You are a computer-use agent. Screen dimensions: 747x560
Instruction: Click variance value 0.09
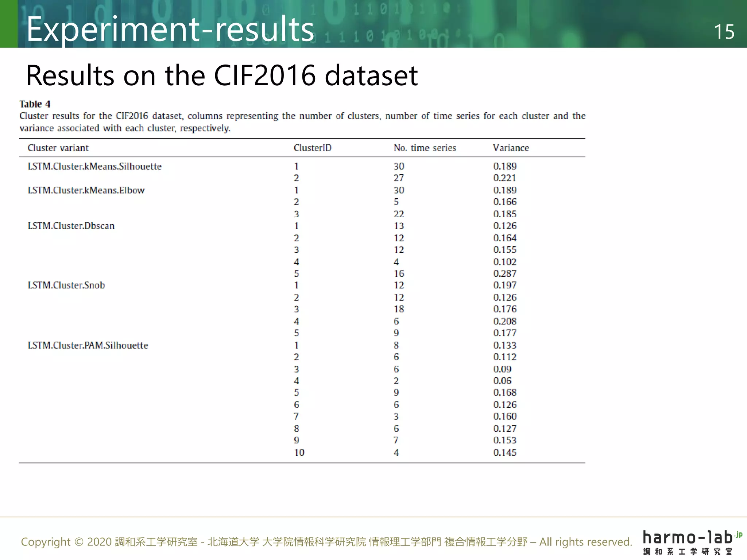pyautogui.click(x=502, y=369)
